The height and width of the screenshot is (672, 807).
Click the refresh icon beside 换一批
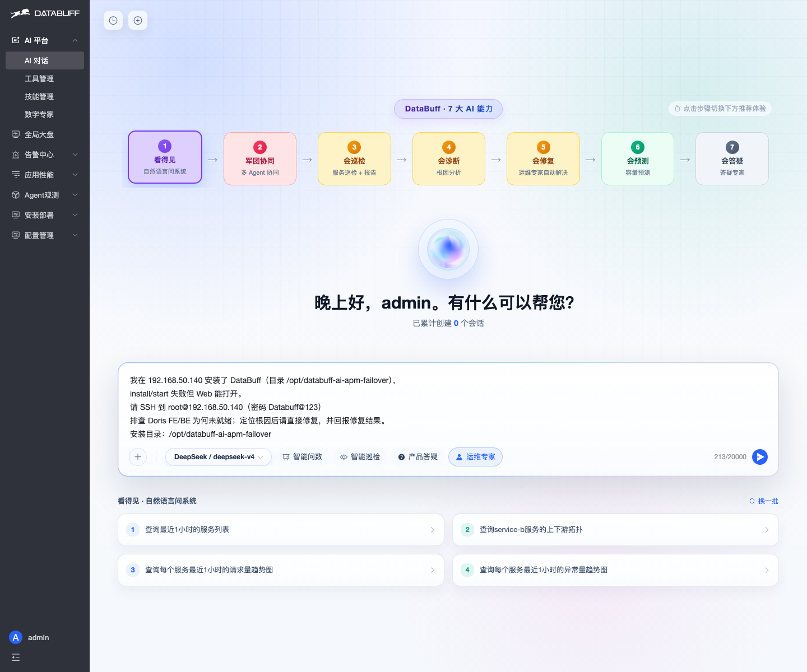click(x=752, y=501)
